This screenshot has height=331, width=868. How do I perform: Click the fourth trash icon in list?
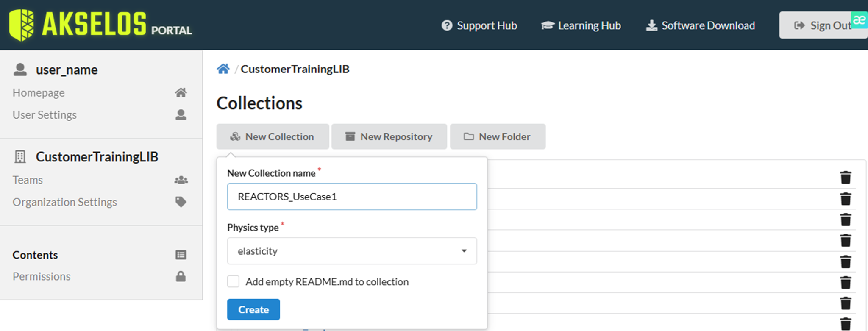coord(846,240)
